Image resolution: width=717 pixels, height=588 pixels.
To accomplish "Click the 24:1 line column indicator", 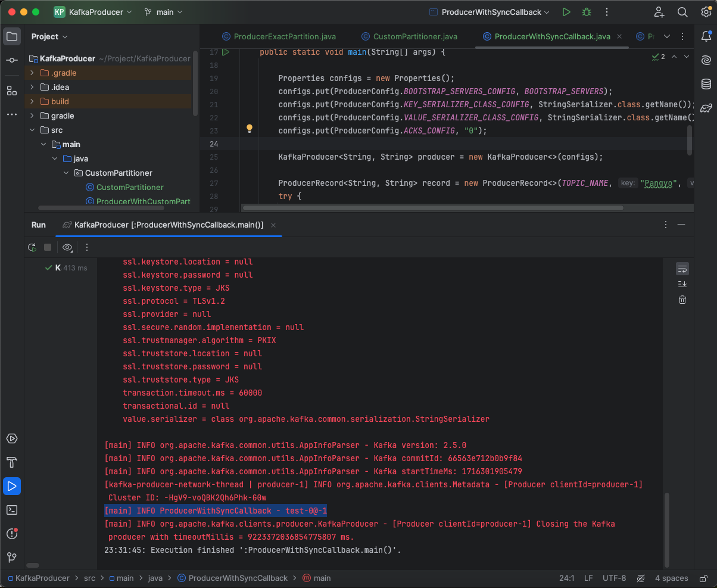I will click(x=567, y=578).
